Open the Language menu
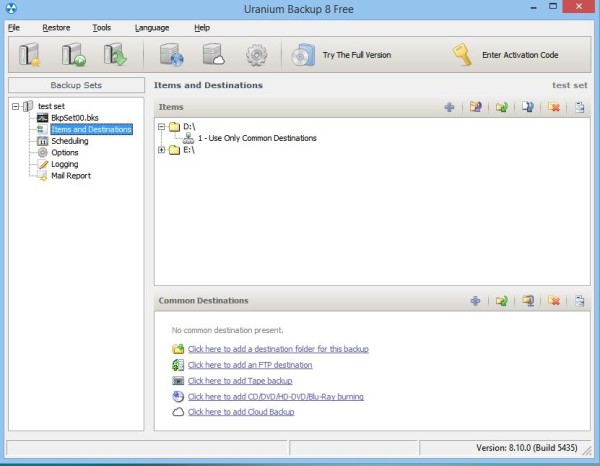600x466 pixels. [x=152, y=28]
